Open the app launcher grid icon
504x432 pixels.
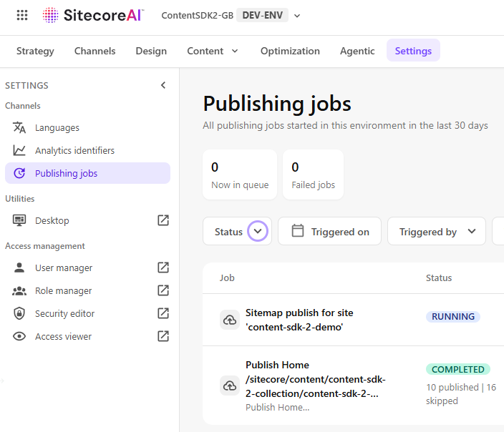click(x=22, y=15)
